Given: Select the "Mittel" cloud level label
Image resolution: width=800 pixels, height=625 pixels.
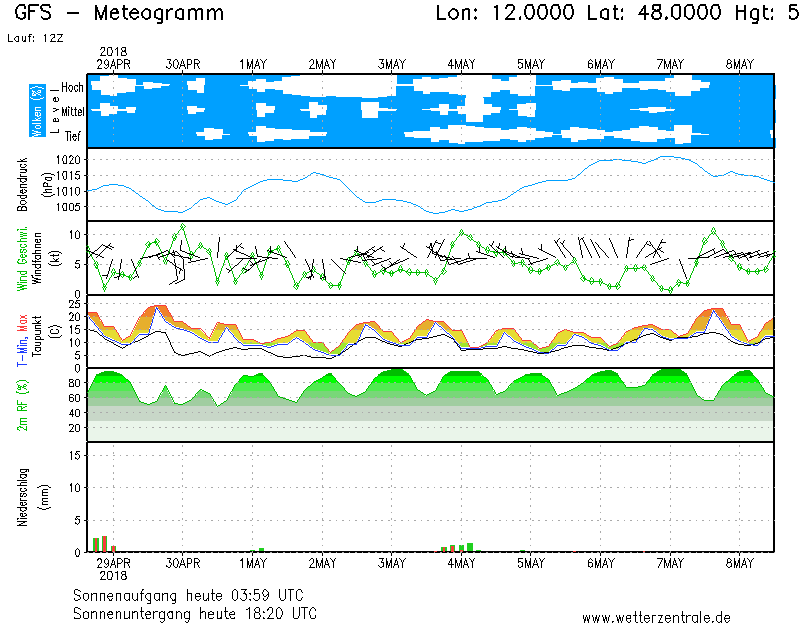Looking at the screenshot, I should pos(73,111).
